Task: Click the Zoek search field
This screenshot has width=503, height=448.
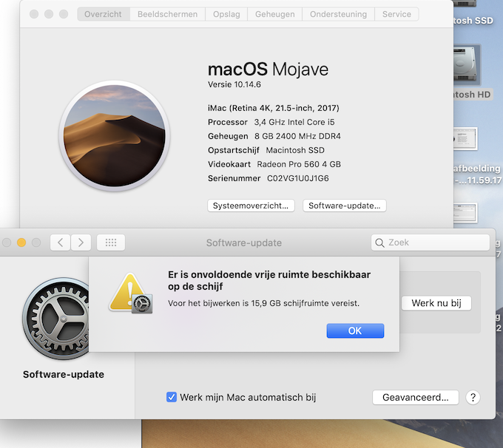Action: tap(431, 242)
